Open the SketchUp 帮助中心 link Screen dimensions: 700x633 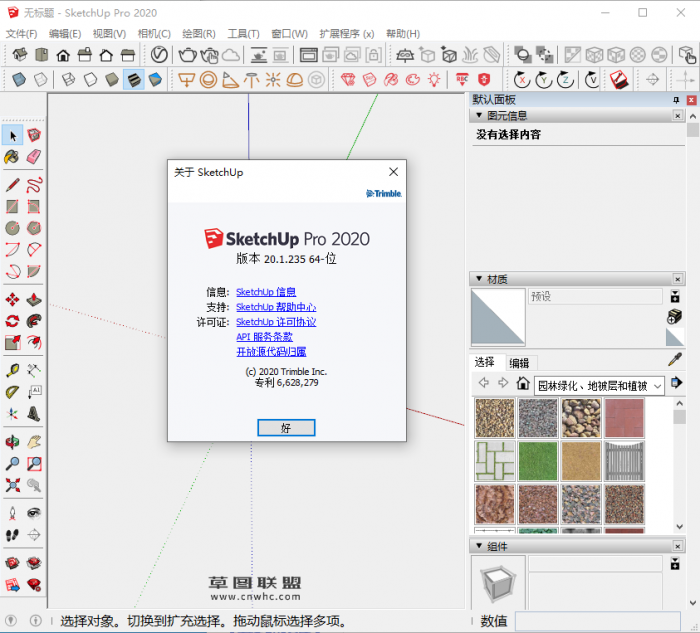(x=276, y=307)
